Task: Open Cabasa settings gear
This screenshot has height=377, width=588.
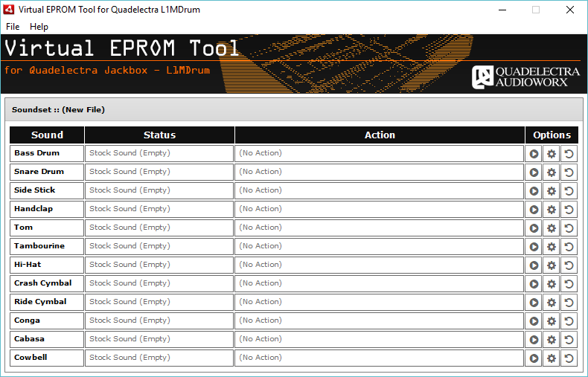Action: (552, 340)
